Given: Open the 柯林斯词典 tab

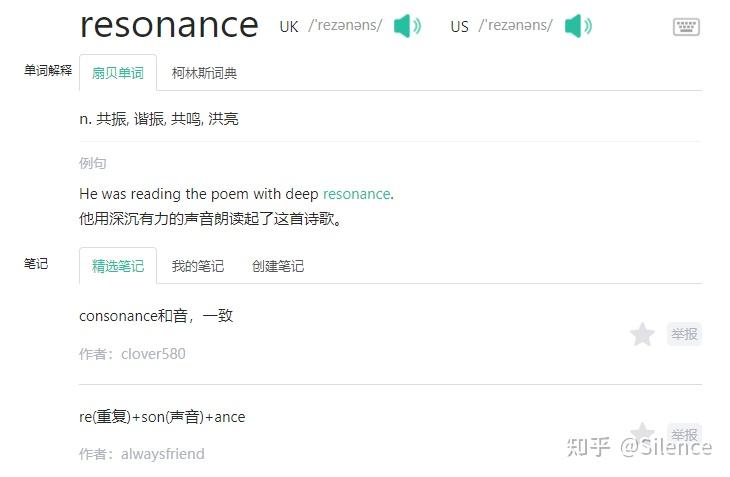Looking at the screenshot, I should (204, 73).
